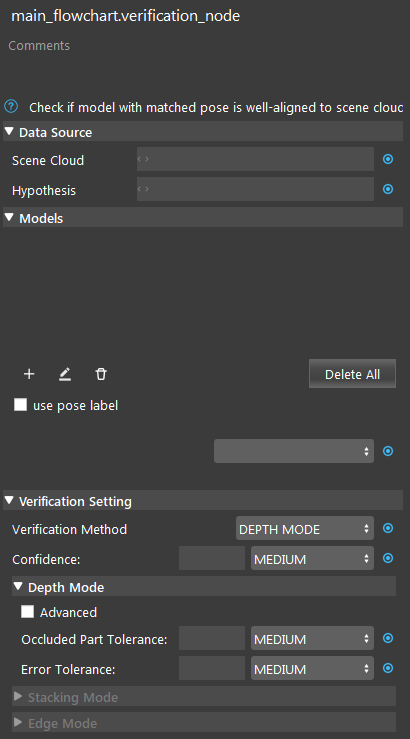Click link icon beside empty models dropdown
Screen dimensions: 410x739
click(388, 451)
